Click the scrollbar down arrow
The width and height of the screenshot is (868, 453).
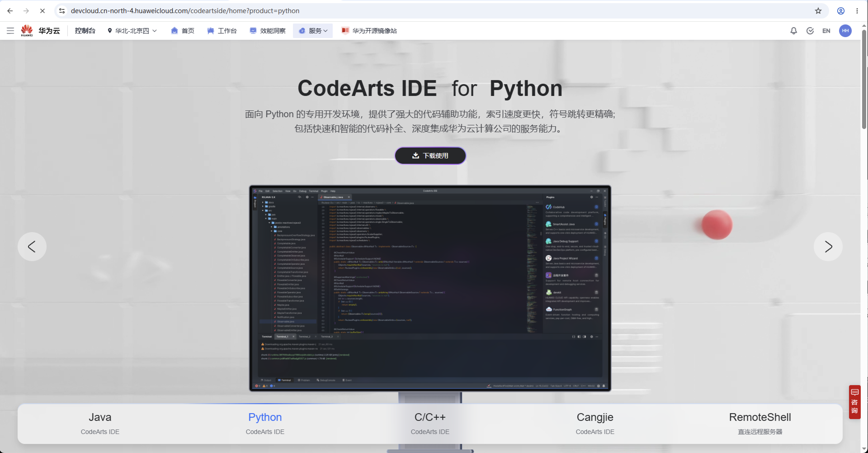click(x=864, y=449)
